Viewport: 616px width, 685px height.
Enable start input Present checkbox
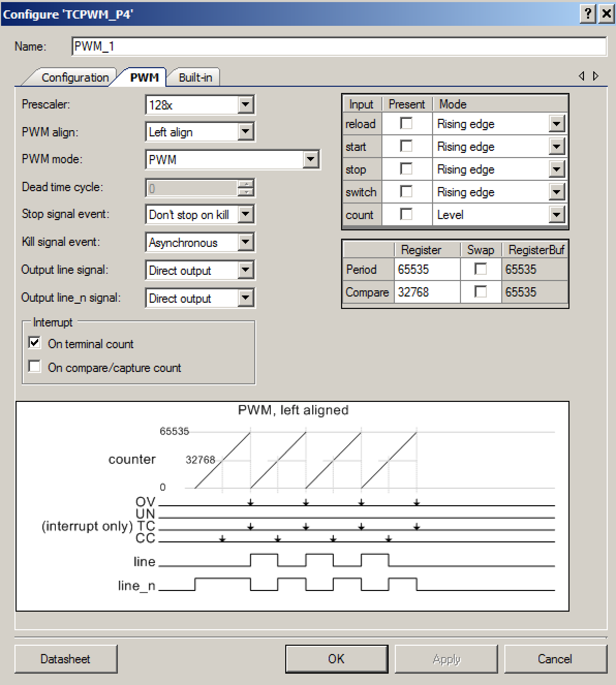(407, 146)
